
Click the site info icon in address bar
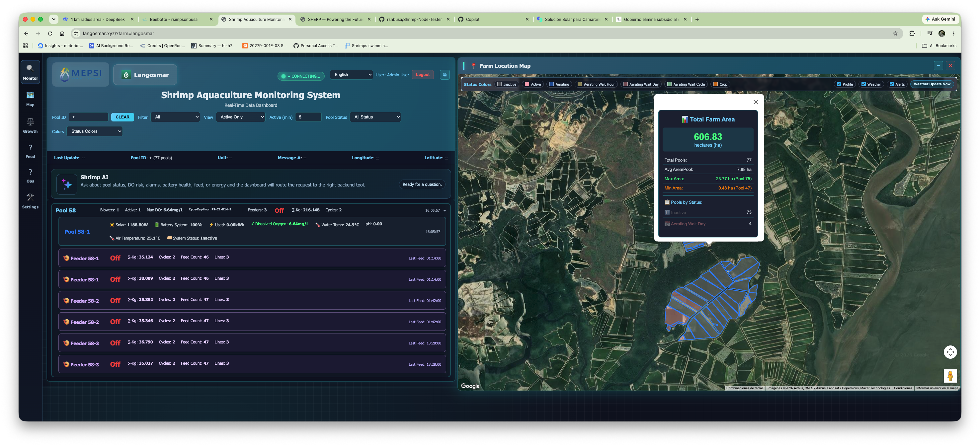tap(76, 34)
